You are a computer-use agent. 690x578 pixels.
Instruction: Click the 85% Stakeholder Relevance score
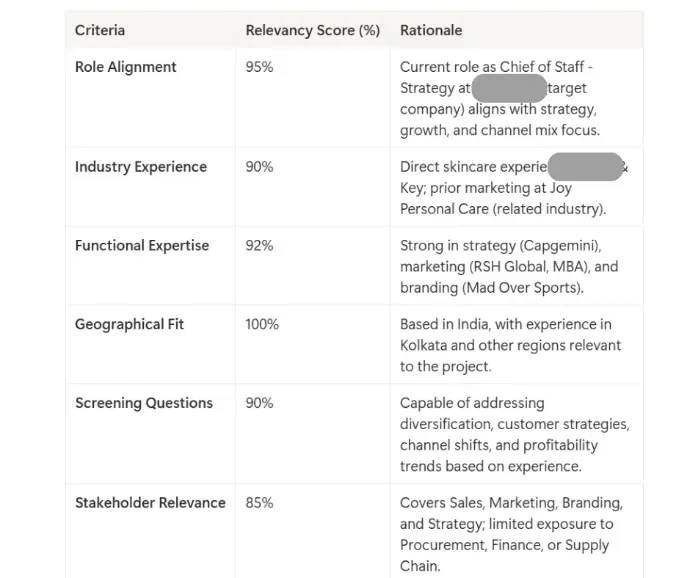click(x=259, y=503)
